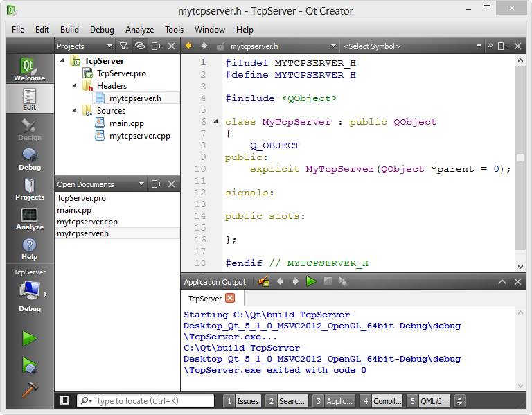Open the File menu

pos(18,30)
